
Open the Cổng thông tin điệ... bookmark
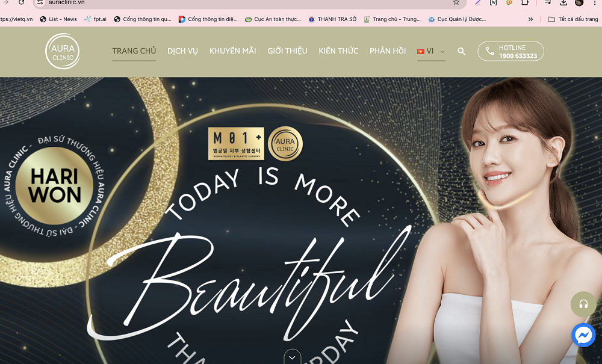208,19
